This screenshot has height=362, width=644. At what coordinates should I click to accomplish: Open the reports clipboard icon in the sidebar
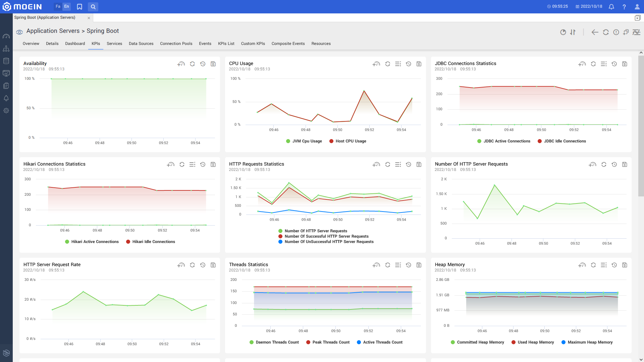6,86
